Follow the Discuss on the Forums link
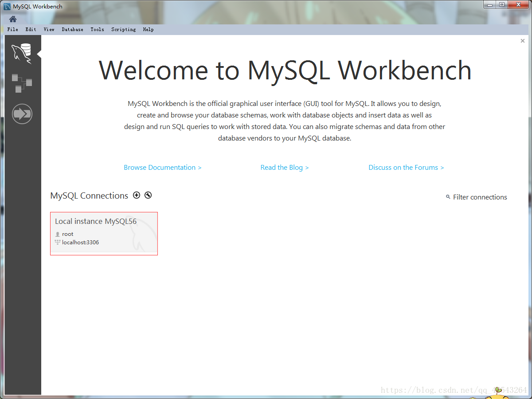The height and width of the screenshot is (399, 532). pos(406,168)
